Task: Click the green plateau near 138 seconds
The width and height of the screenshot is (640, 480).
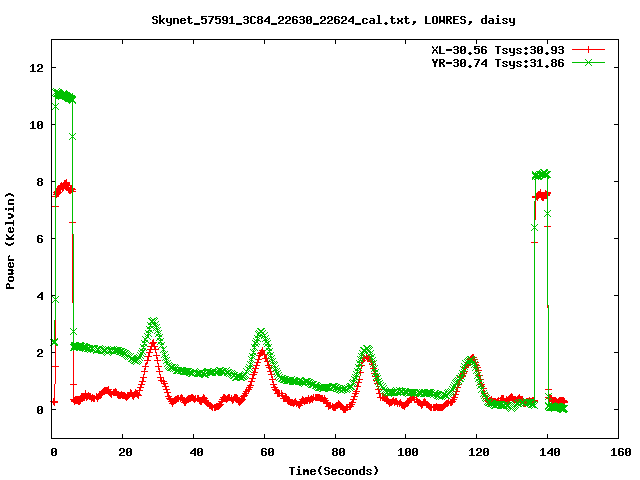Action: [541, 175]
